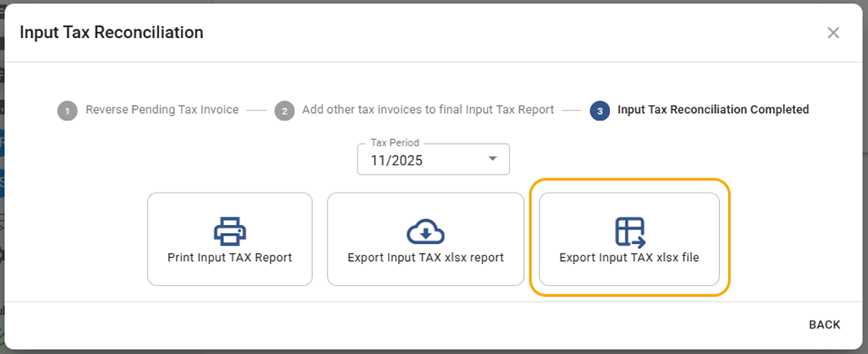Click the cloud download icon
The height and width of the screenshot is (354, 868).
click(x=425, y=230)
